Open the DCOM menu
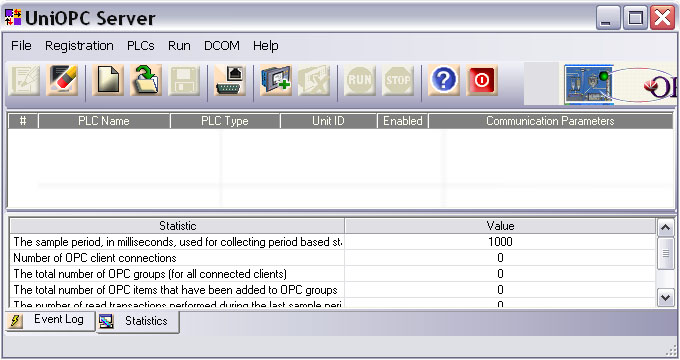The image size is (680, 360). pyautogui.click(x=222, y=46)
